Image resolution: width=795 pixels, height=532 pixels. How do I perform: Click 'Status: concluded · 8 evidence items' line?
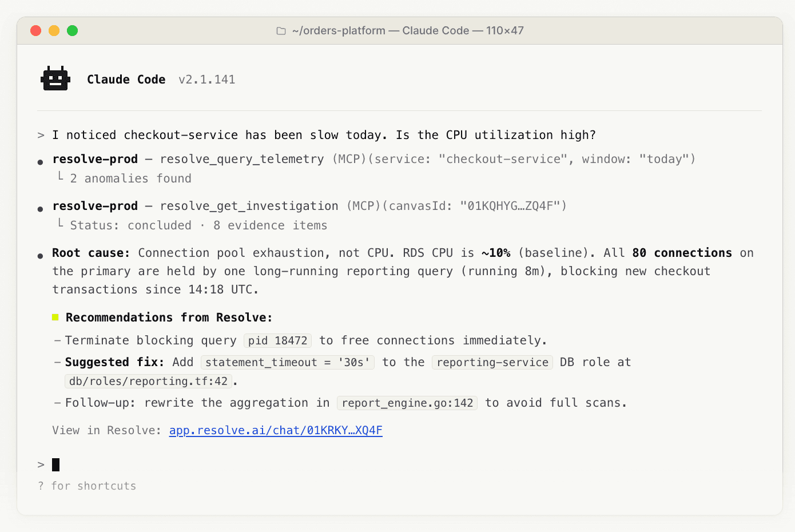click(x=199, y=225)
